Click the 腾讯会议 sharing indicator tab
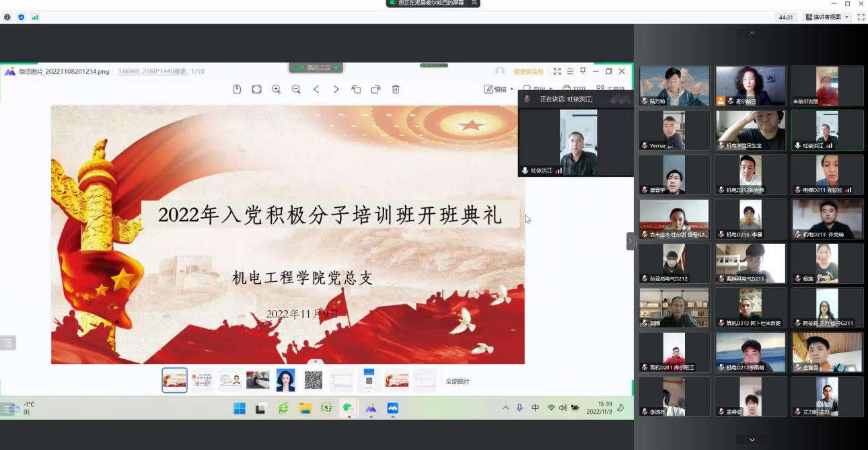868x450 pixels. (x=316, y=67)
